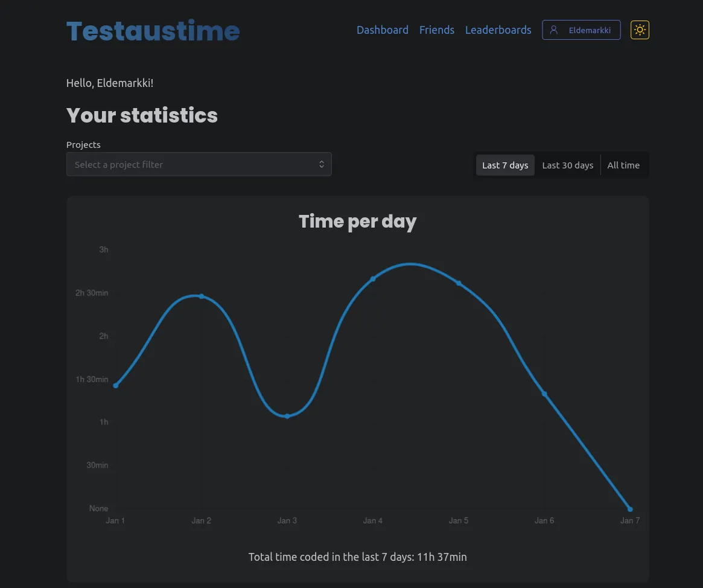Click the Testaustime logo
This screenshot has width=703, height=588.
[152, 31]
